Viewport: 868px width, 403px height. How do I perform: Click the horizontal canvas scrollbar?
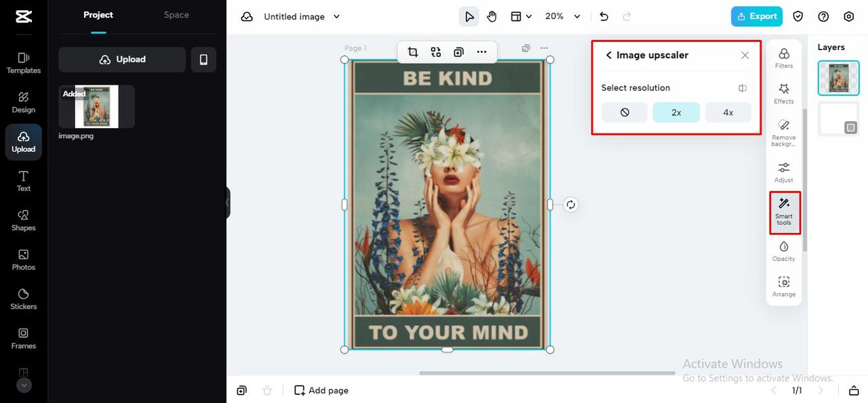[x=547, y=373]
